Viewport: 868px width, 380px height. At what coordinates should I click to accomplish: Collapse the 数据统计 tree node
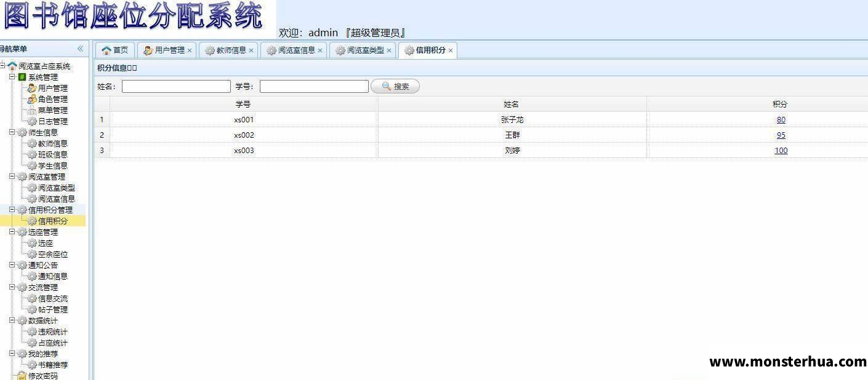pos(12,320)
